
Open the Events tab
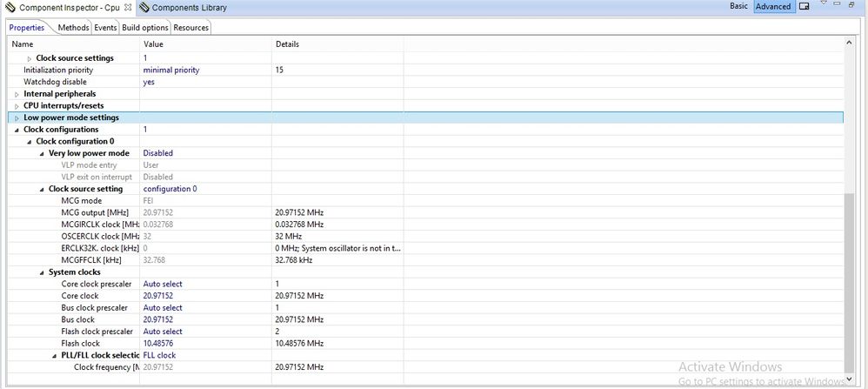tap(105, 28)
